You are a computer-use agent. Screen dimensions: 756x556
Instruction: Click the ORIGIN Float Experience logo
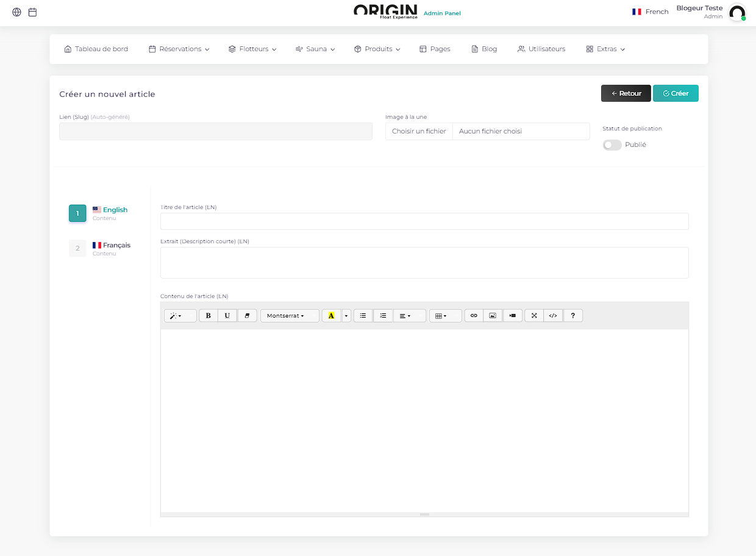(x=385, y=12)
